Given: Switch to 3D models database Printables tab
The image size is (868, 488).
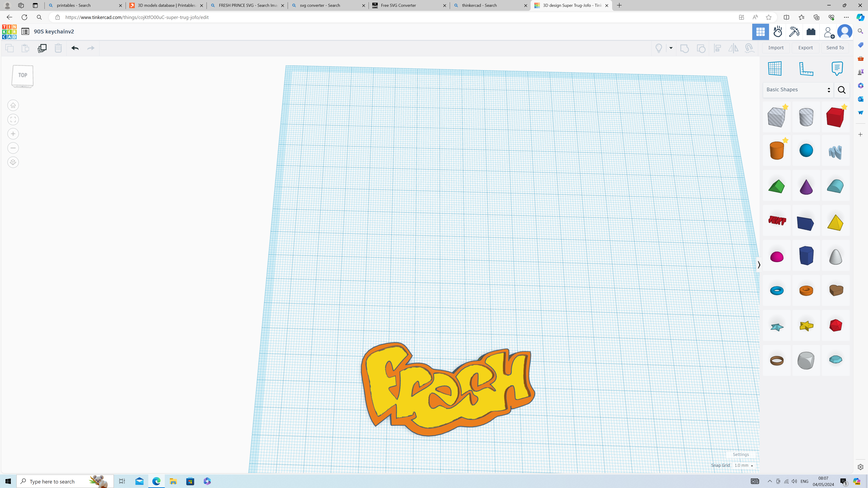Looking at the screenshot, I should pyautogui.click(x=166, y=5).
